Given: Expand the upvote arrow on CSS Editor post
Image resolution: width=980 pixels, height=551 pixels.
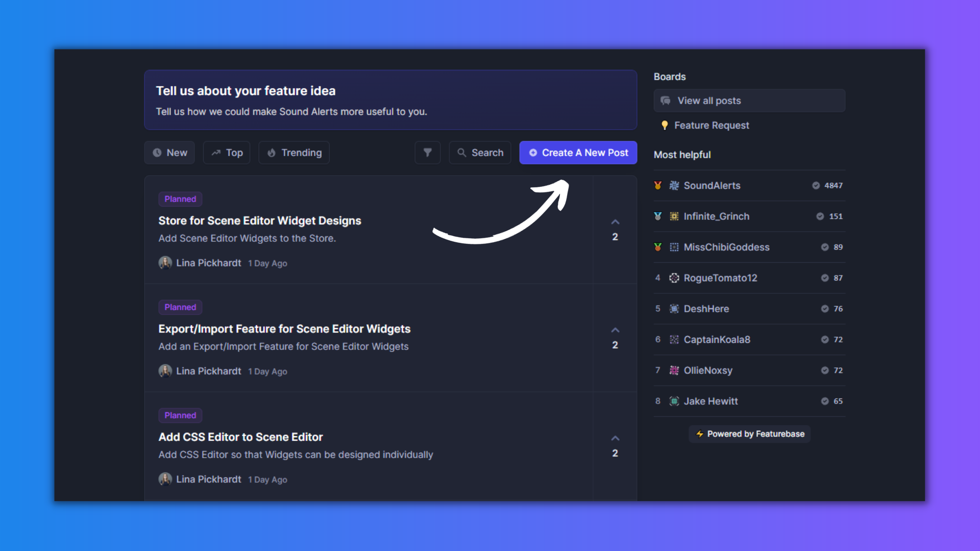Looking at the screenshot, I should click(615, 438).
